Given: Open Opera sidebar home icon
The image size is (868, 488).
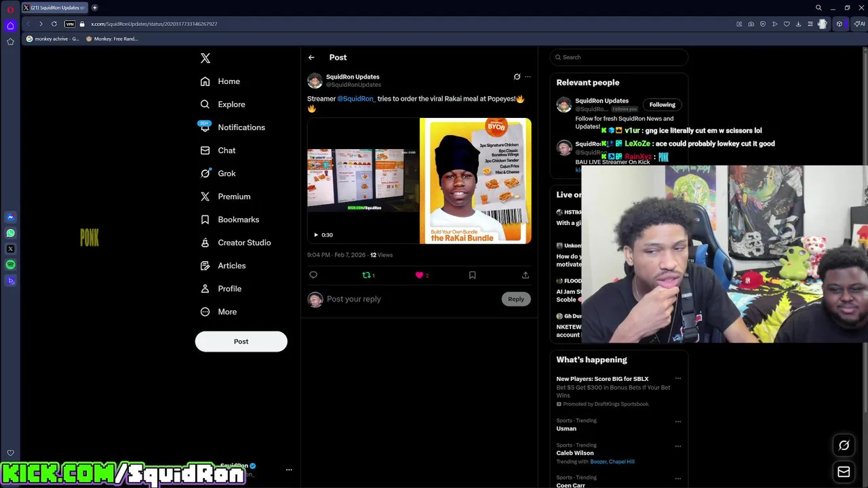Looking at the screenshot, I should [x=10, y=26].
